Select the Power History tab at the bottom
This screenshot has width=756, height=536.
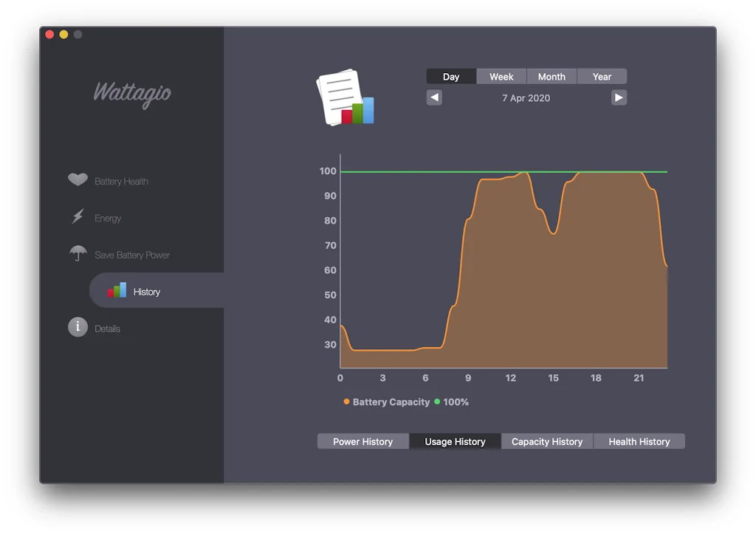(x=362, y=441)
